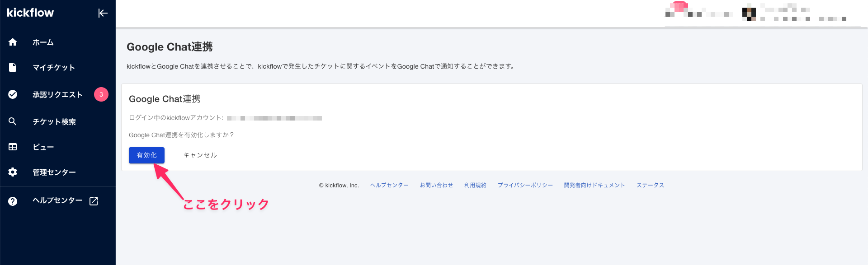This screenshot has height=265, width=868.
Task: Open マイチケット in the sidebar
Action: pos(54,68)
